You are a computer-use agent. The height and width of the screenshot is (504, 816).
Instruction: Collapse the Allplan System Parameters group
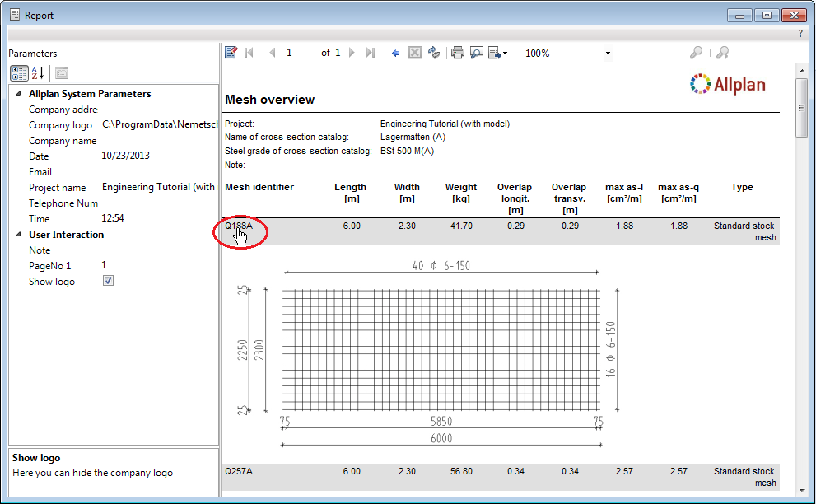tap(18, 94)
